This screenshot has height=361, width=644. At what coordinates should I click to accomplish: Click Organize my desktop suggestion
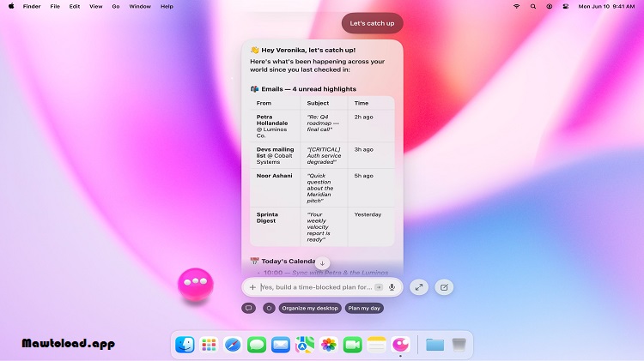click(310, 308)
